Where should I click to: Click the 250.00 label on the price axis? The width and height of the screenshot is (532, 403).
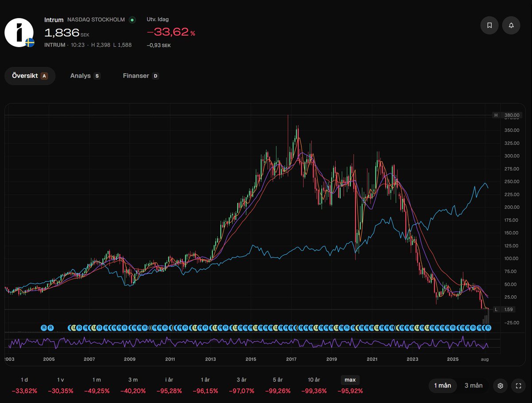point(511,182)
